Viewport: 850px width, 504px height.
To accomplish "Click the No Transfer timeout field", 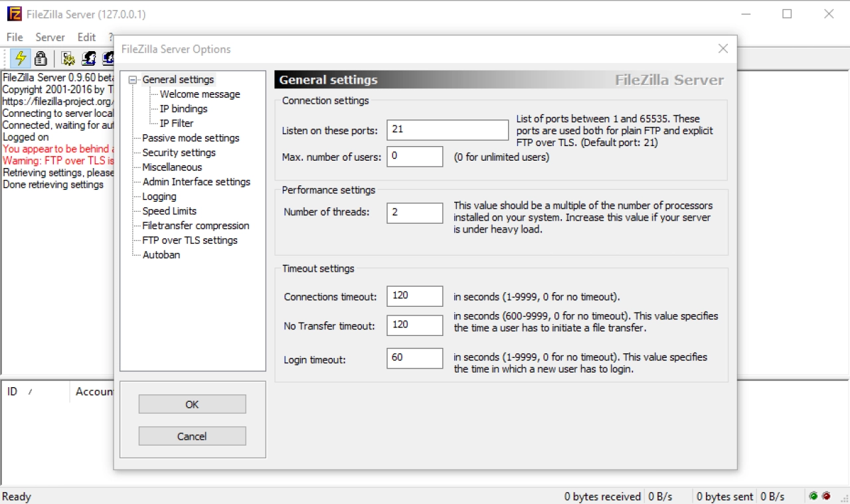I will [x=415, y=325].
